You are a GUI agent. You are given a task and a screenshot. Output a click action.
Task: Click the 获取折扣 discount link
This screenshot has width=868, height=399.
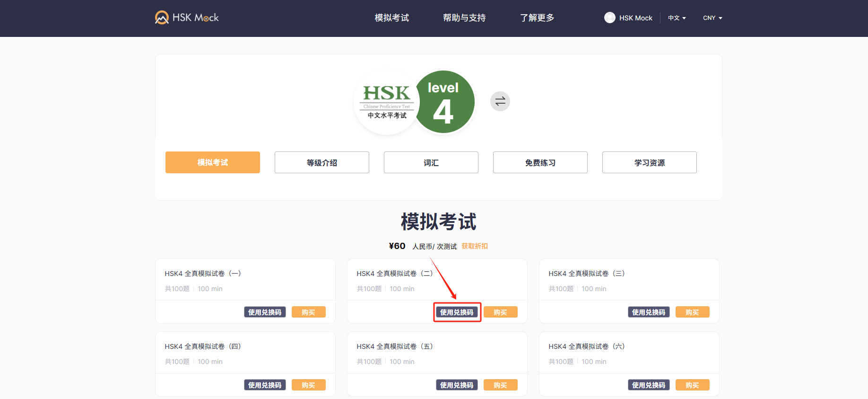[475, 246]
